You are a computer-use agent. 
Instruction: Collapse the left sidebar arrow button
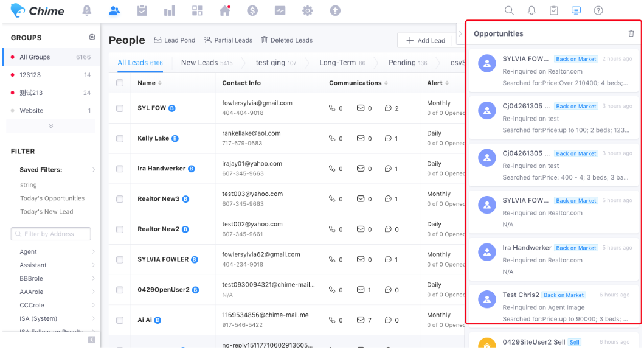coord(92,340)
